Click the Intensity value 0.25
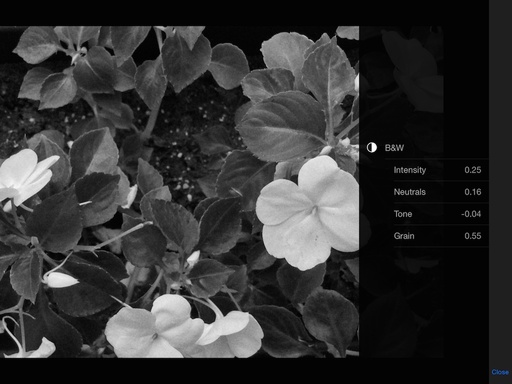Viewport: 512px width, 384px height. click(473, 170)
